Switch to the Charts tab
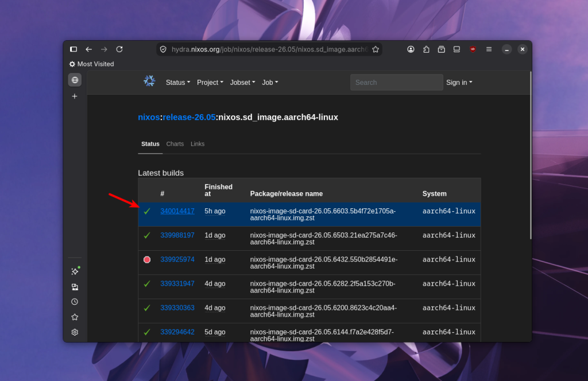The image size is (588, 381). click(x=175, y=144)
